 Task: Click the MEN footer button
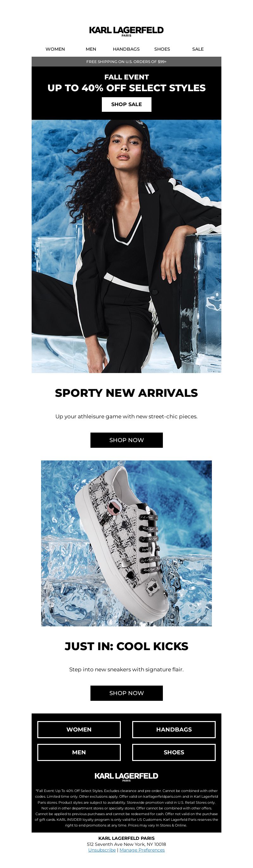tap(79, 752)
